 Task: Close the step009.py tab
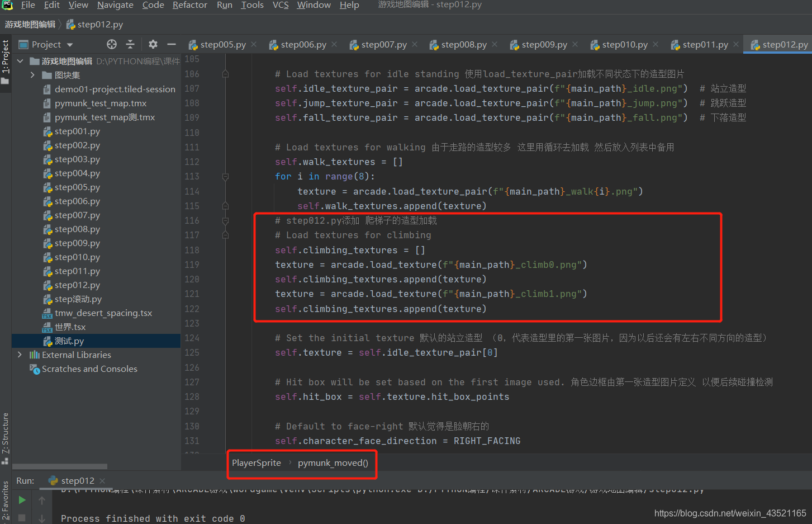(575, 44)
